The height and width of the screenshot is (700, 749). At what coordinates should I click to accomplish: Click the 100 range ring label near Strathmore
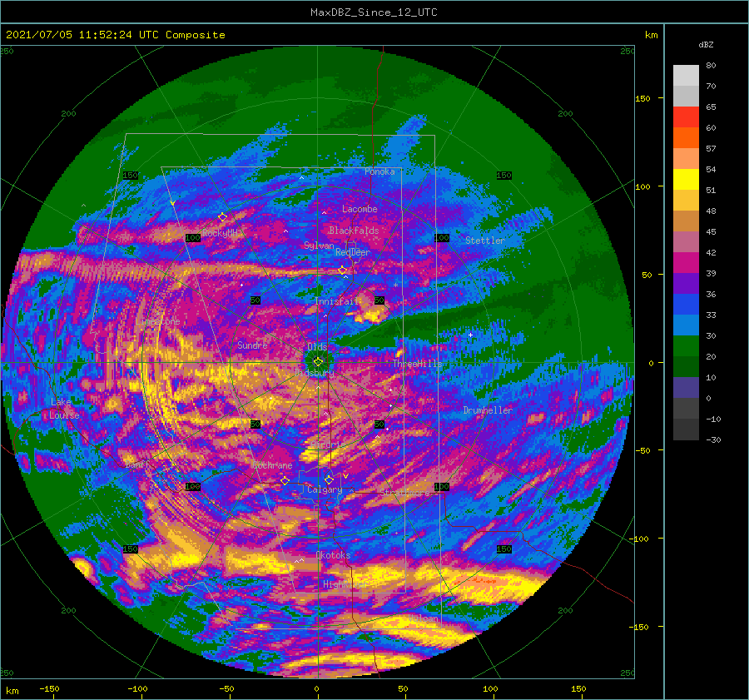pos(442,487)
